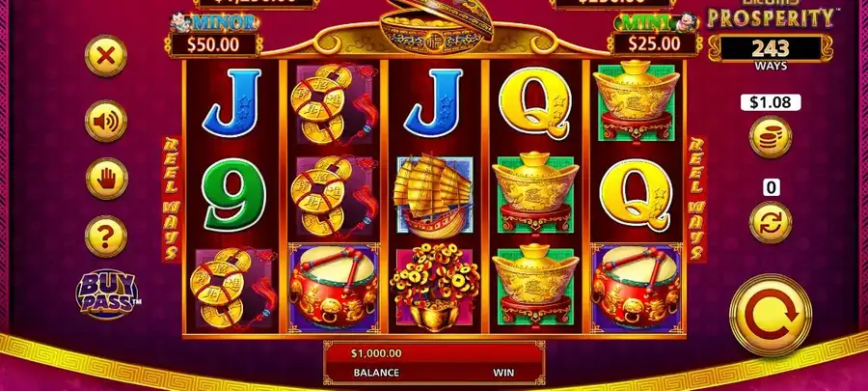The height and width of the screenshot is (391, 868).
Task: Select the $1.08 bet amount label
Action: point(770,102)
